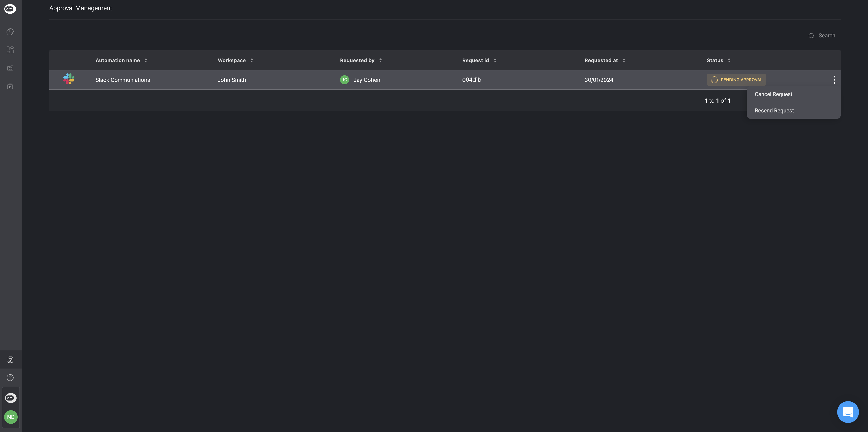Sort by Requested at column

pyautogui.click(x=624, y=60)
